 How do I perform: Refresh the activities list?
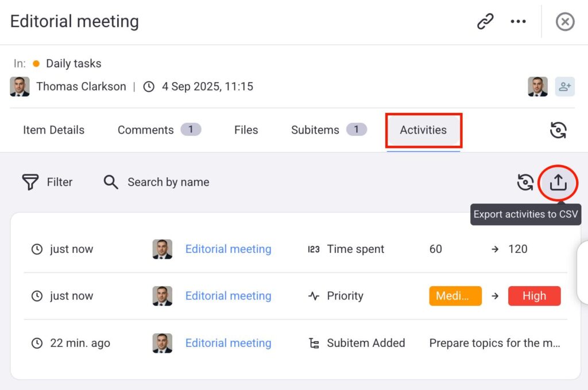[525, 183]
